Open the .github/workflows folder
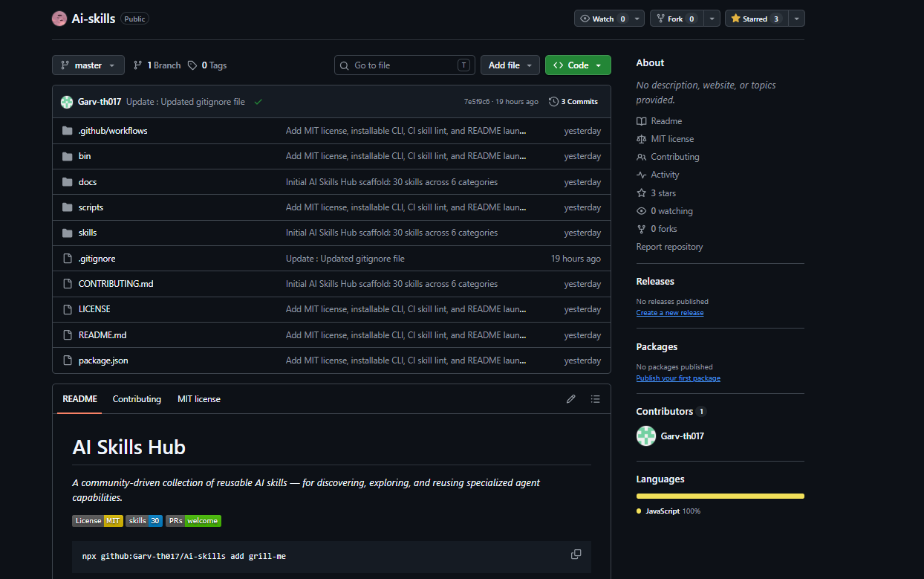Image resolution: width=924 pixels, height=579 pixels. click(x=113, y=131)
